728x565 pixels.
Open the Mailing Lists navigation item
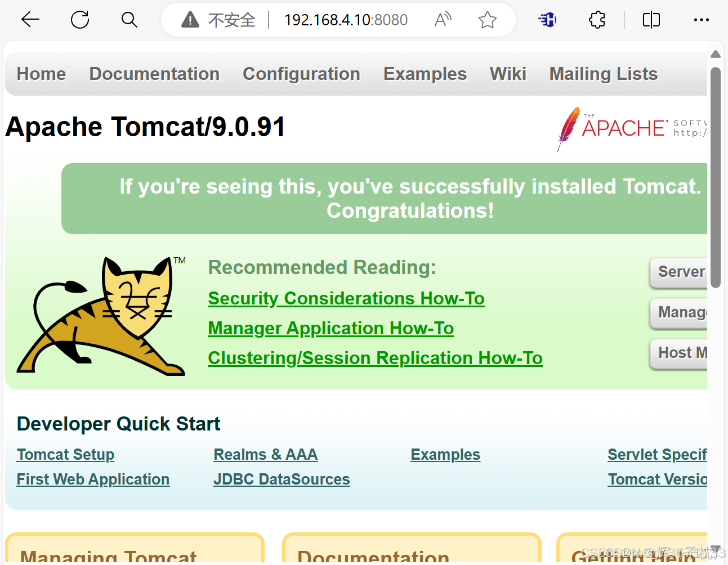(x=604, y=74)
